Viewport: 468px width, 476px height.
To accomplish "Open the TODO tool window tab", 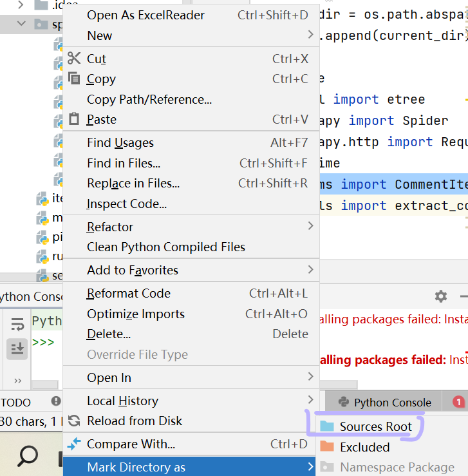I will click(x=15, y=402).
